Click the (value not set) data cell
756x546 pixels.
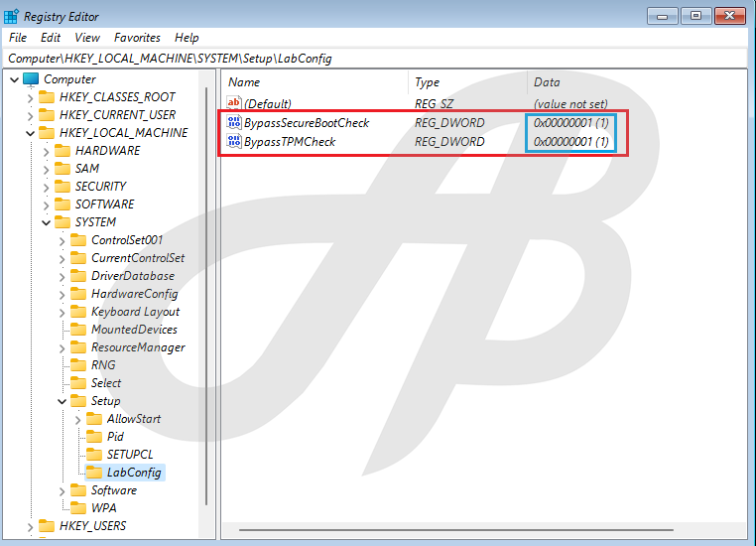(x=570, y=103)
